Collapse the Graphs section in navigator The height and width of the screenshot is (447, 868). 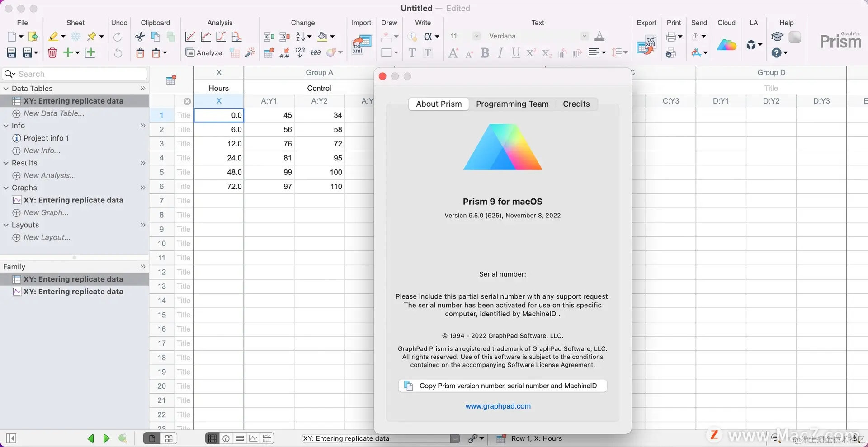pyautogui.click(x=6, y=188)
